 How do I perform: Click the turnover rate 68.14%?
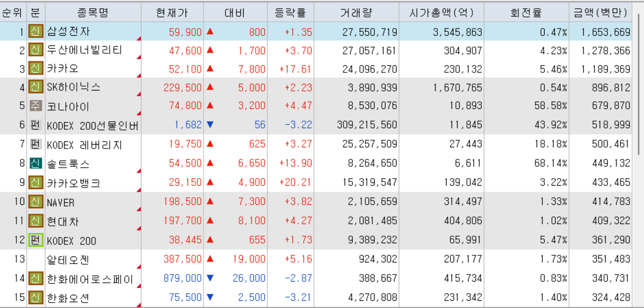click(552, 163)
